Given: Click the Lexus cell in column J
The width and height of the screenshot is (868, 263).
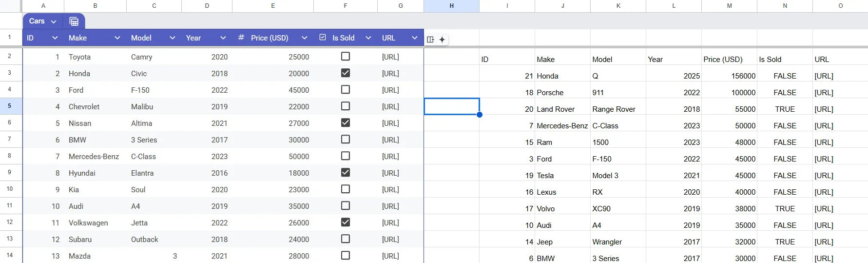Looking at the screenshot, I should 562,192.
